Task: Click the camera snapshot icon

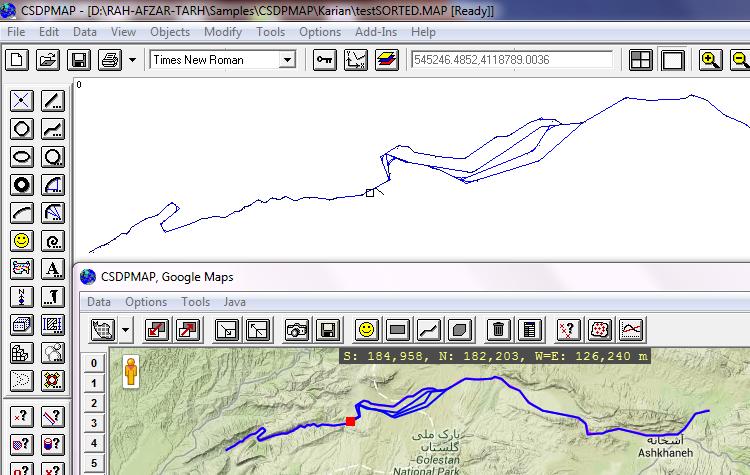Action: 297,330
